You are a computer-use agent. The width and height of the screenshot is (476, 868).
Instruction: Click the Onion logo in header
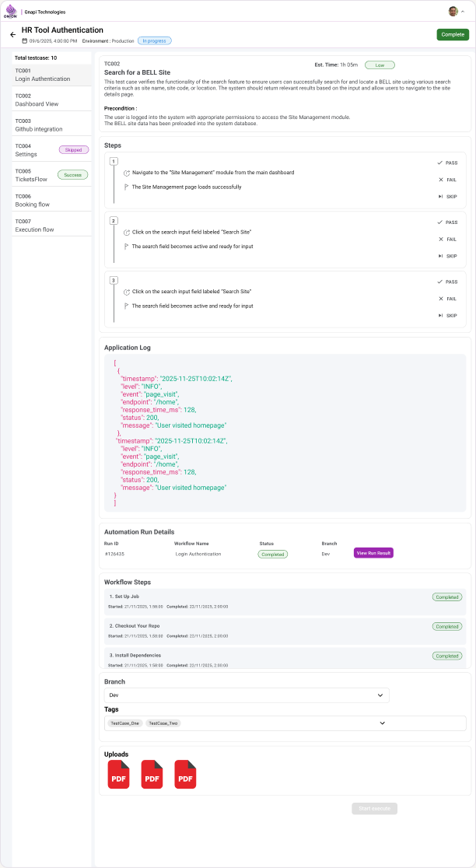[11, 11]
